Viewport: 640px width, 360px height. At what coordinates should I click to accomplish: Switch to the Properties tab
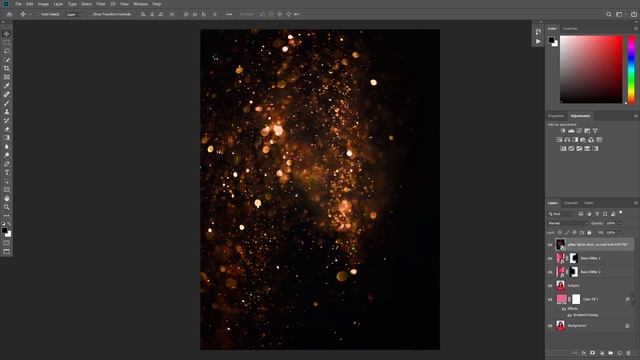(x=556, y=116)
